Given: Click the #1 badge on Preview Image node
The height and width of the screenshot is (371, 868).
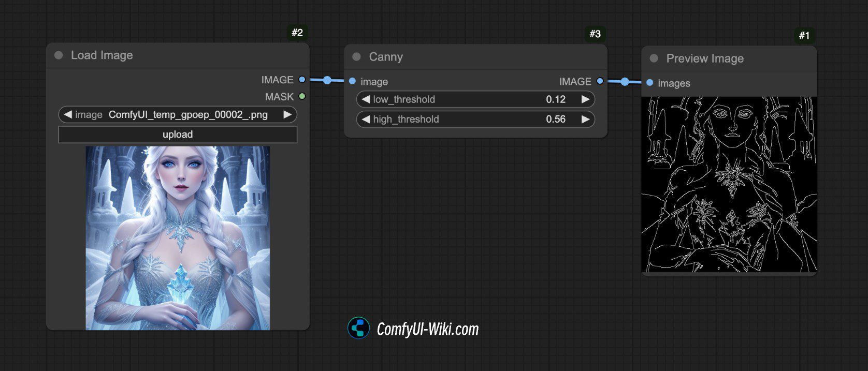Looking at the screenshot, I should click(804, 35).
